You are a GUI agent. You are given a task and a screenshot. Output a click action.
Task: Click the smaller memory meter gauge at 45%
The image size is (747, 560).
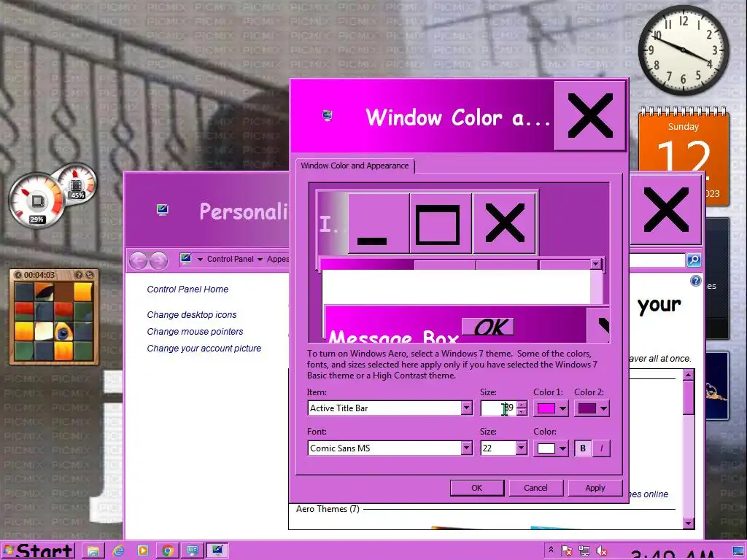[76, 183]
